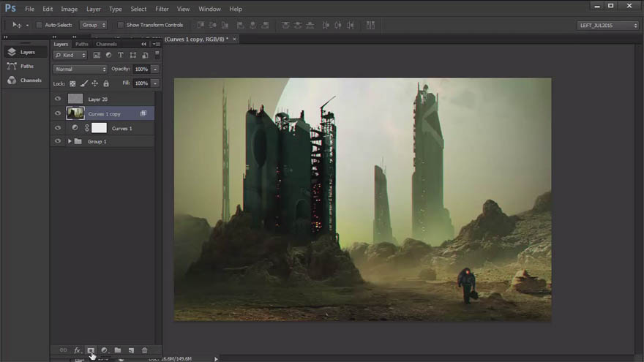Image resolution: width=644 pixels, height=362 pixels.
Task: Toggle Lock all padlock icon
Action: (106, 83)
